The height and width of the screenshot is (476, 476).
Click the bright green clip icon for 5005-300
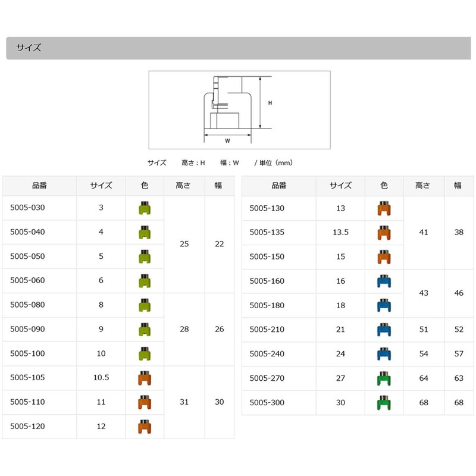coord(384,403)
